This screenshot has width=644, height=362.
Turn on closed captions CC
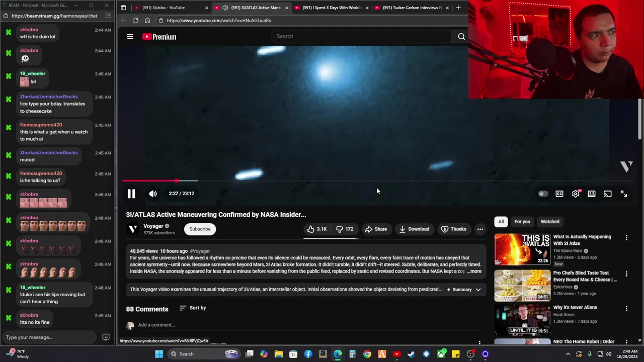click(559, 194)
